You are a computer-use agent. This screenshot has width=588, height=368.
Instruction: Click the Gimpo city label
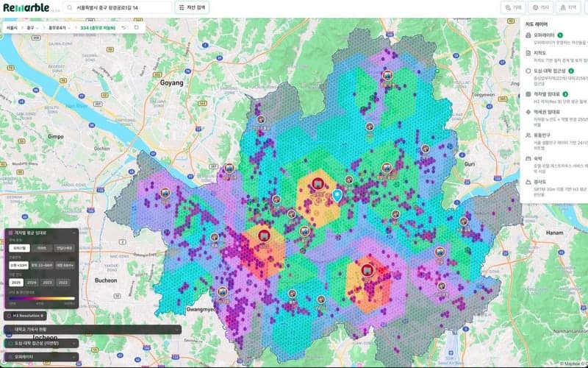(x=56, y=136)
